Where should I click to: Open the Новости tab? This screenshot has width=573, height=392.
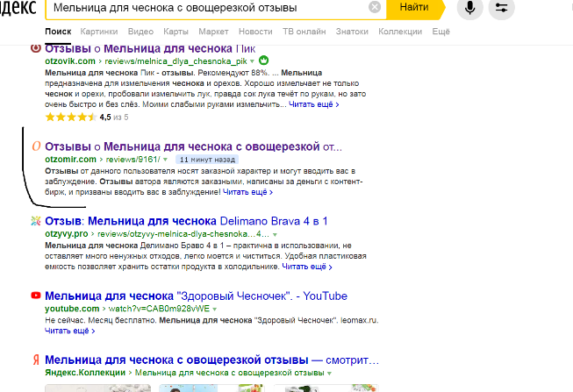pos(255,32)
